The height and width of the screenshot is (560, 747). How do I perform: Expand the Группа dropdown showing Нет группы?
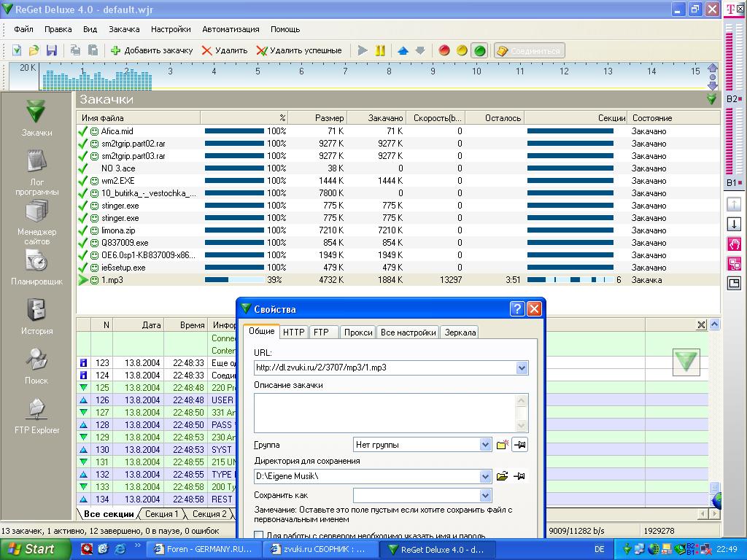485,445
